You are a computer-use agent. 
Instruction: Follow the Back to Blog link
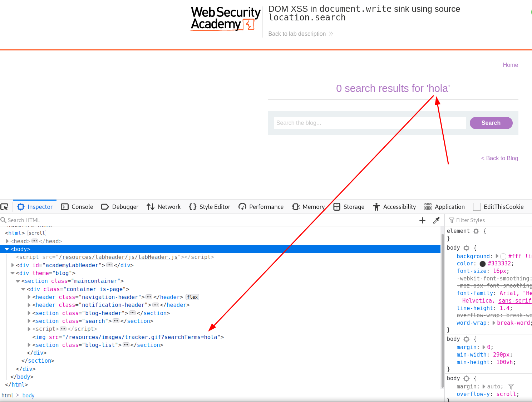(x=499, y=158)
